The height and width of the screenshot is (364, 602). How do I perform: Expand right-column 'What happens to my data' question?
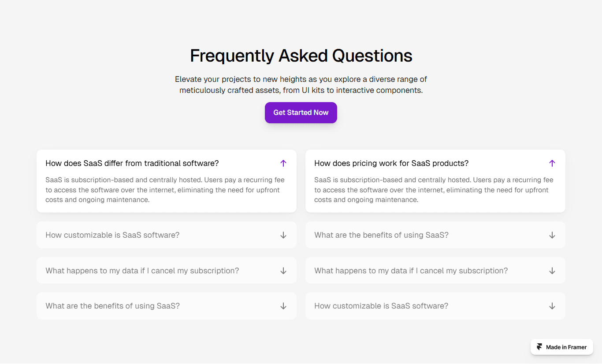click(435, 271)
